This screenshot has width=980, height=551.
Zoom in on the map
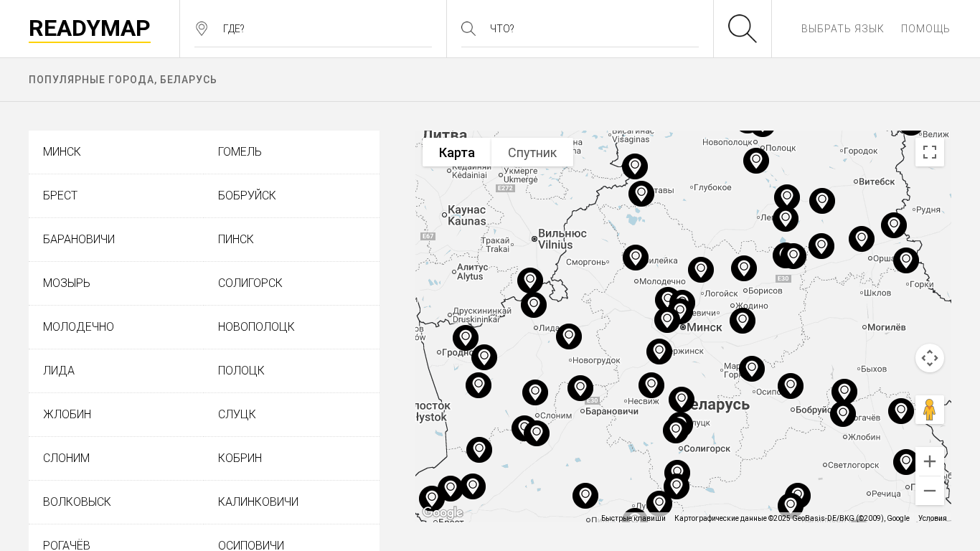tap(930, 461)
